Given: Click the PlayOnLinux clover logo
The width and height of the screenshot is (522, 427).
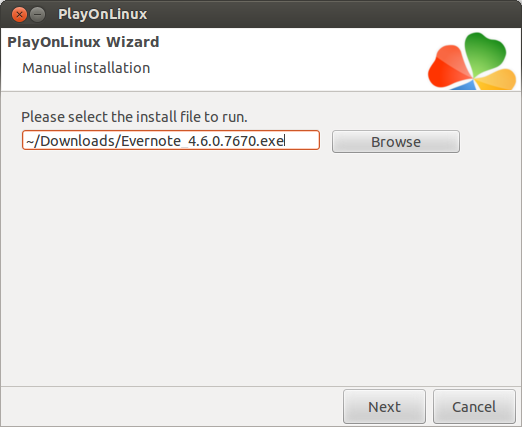Looking at the screenshot, I should 472,61.
